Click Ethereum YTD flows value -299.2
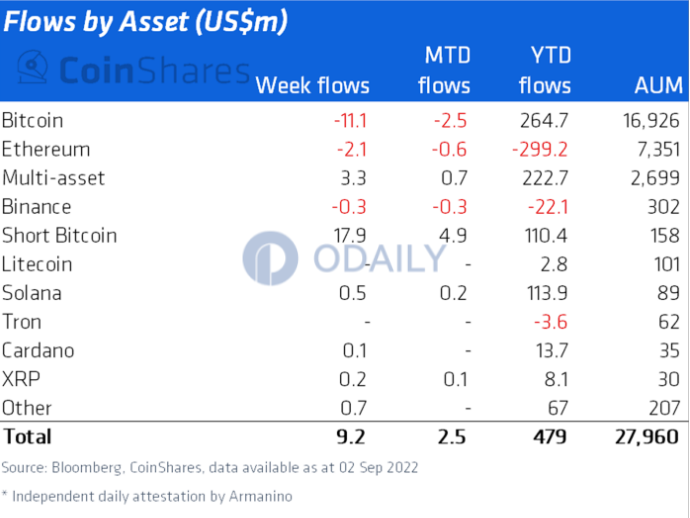 click(543, 150)
